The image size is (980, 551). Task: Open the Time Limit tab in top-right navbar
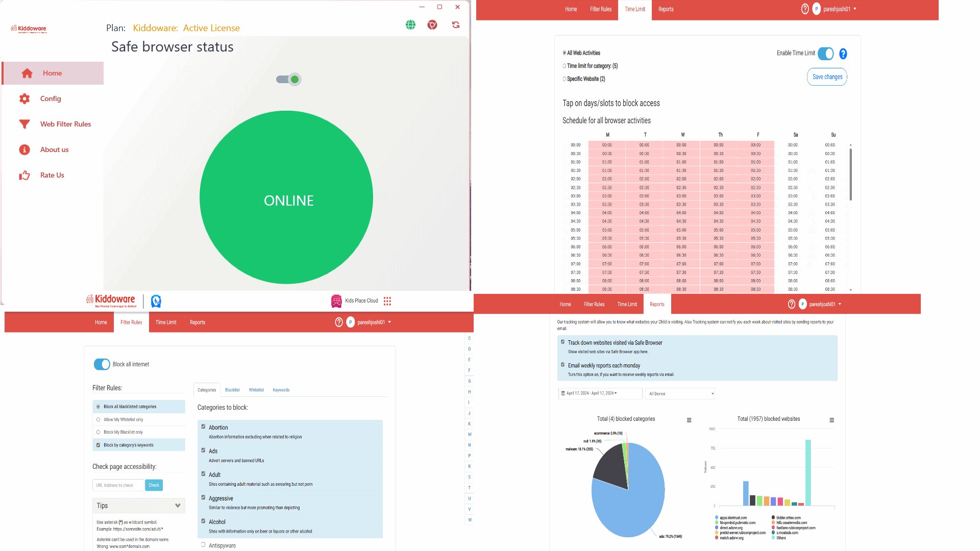pyautogui.click(x=635, y=9)
